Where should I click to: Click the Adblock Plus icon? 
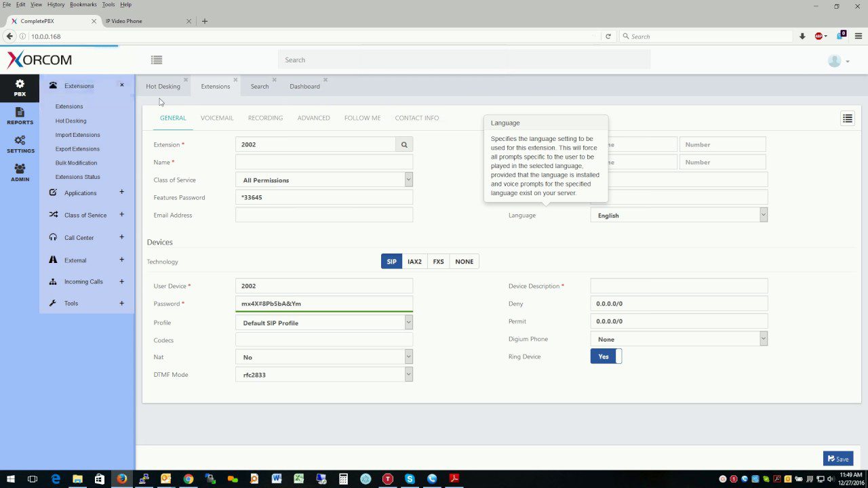click(819, 37)
